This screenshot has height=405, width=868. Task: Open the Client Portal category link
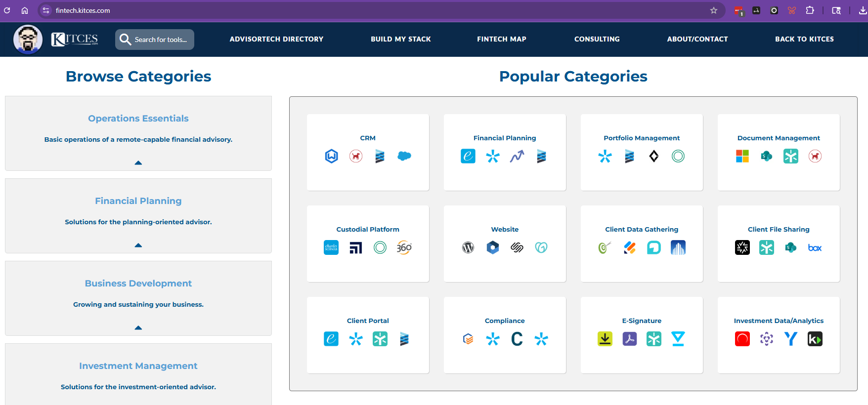(x=368, y=321)
